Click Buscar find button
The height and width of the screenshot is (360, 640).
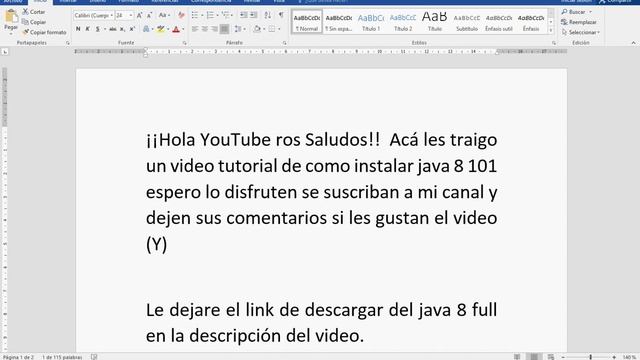(573, 12)
